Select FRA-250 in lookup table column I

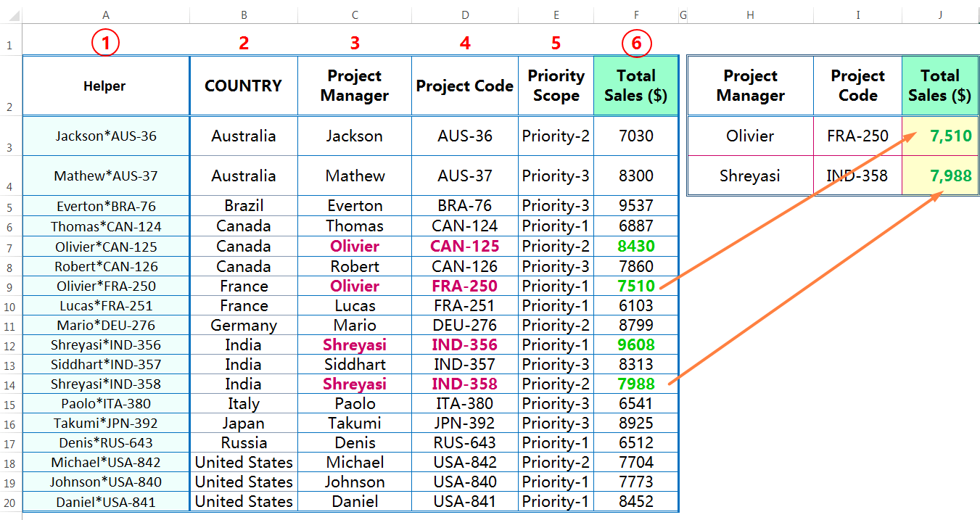pos(858,136)
